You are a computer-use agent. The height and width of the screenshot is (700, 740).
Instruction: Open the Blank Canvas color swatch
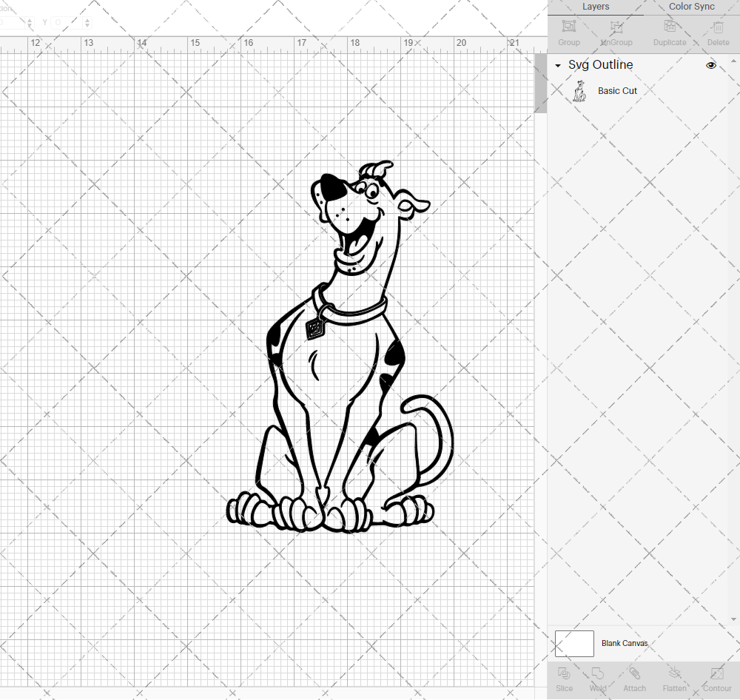point(574,643)
